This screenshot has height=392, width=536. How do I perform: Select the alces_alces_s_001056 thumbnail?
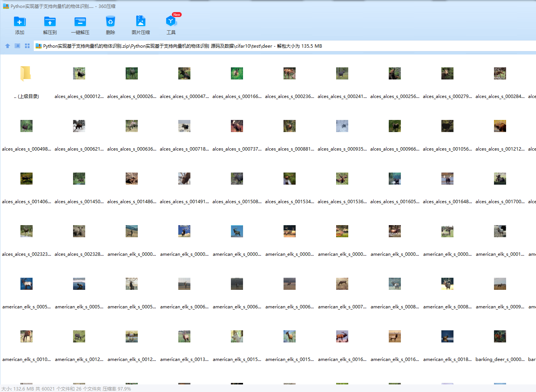[x=447, y=126]
